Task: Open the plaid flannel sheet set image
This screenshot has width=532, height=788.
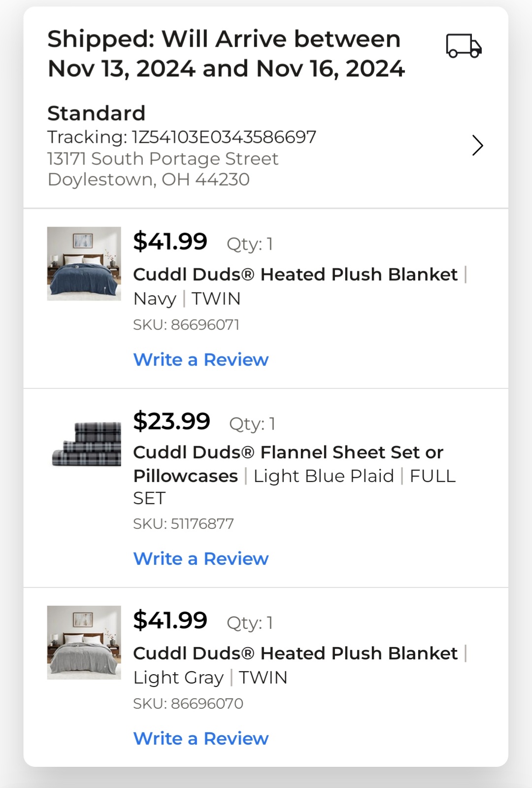Action: coord(87,444)
